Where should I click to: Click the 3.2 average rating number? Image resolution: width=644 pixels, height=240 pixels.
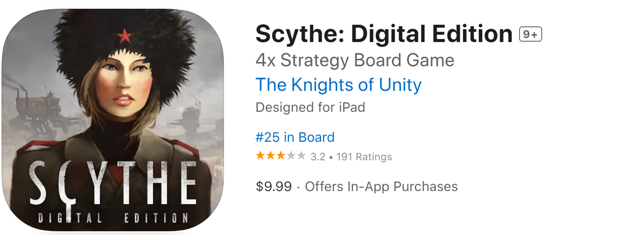pyautogui.click(x=318, y=156)
